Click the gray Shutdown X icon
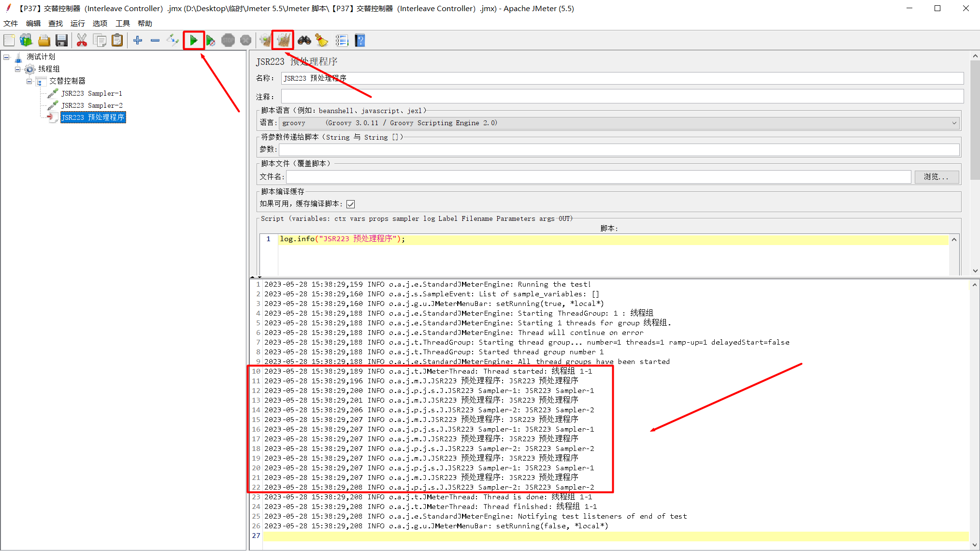This screenshot has height=551, width=980. 246,41
